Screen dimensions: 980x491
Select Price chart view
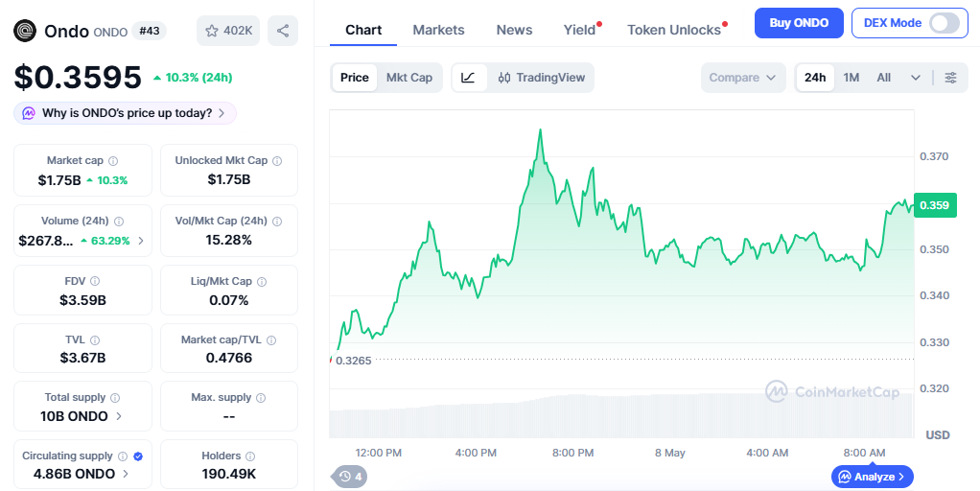coord(355,78)
